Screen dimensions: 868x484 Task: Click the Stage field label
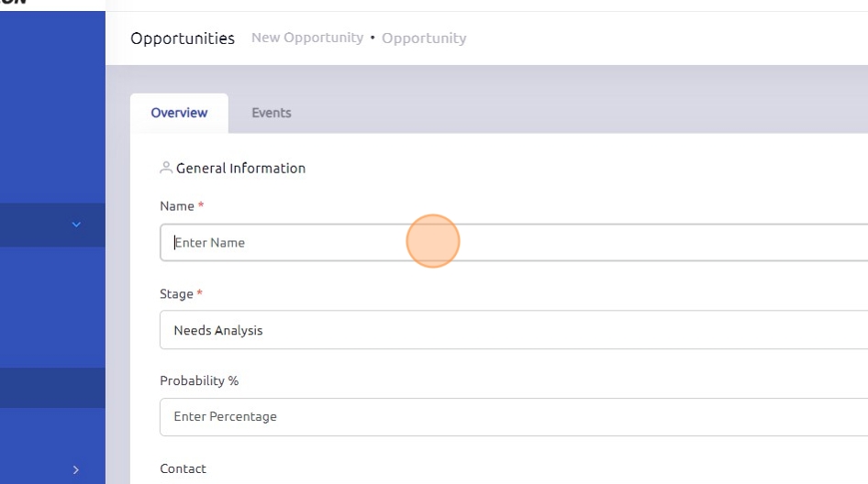click(176, 294)
